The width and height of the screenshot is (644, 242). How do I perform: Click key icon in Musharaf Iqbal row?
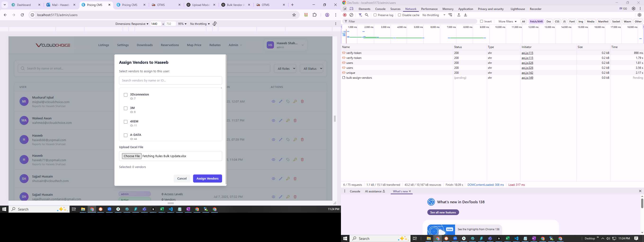point(295,102)
